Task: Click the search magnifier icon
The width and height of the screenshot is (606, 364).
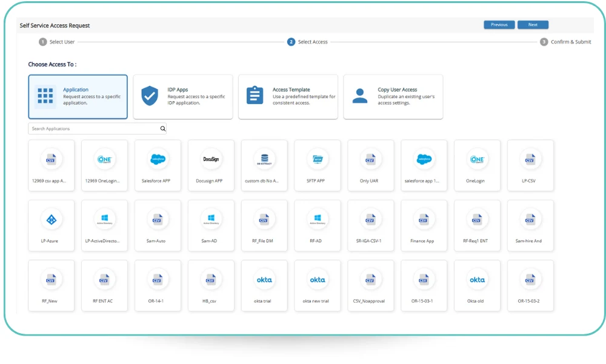Action: pos(162,129)
